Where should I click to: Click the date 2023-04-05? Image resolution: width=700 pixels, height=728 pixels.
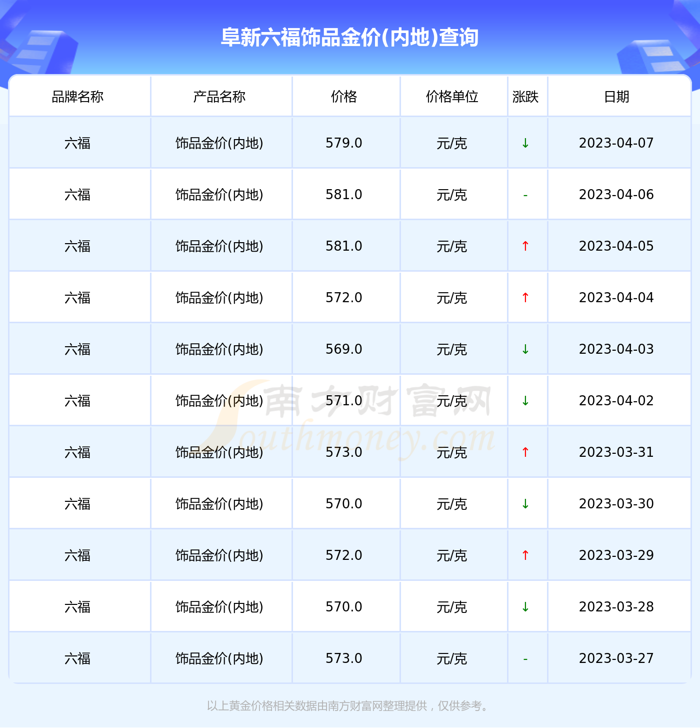click(x=616, y=246)
